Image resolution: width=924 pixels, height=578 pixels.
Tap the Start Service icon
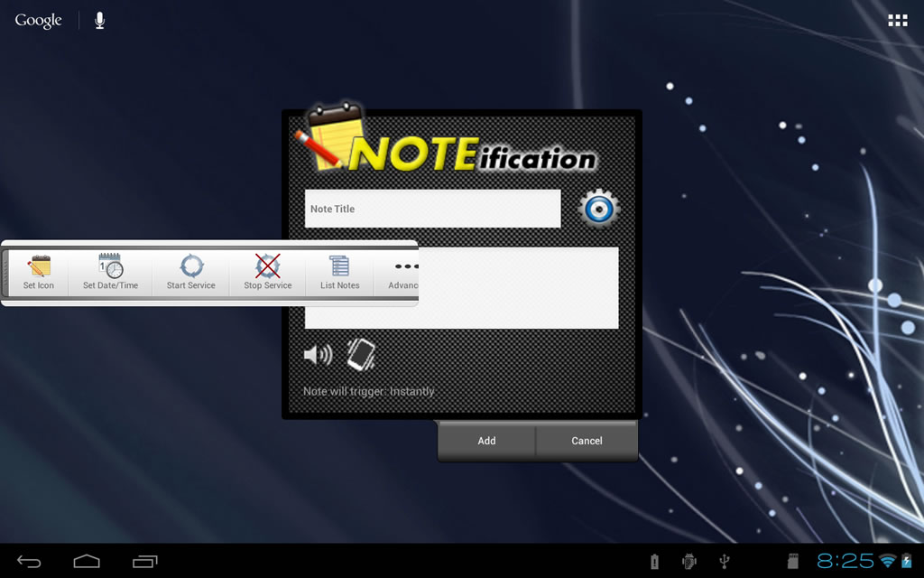(191, 266)
